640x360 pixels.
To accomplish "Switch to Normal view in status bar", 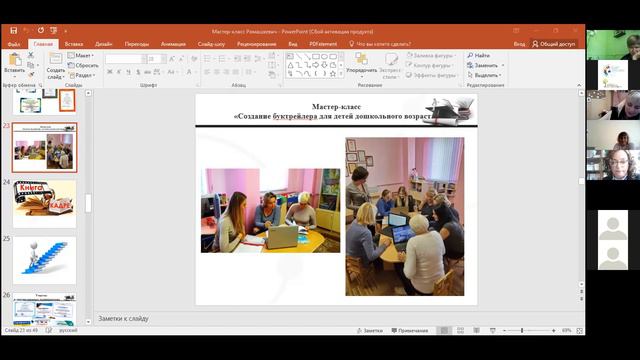I will [x=444, y=330].
